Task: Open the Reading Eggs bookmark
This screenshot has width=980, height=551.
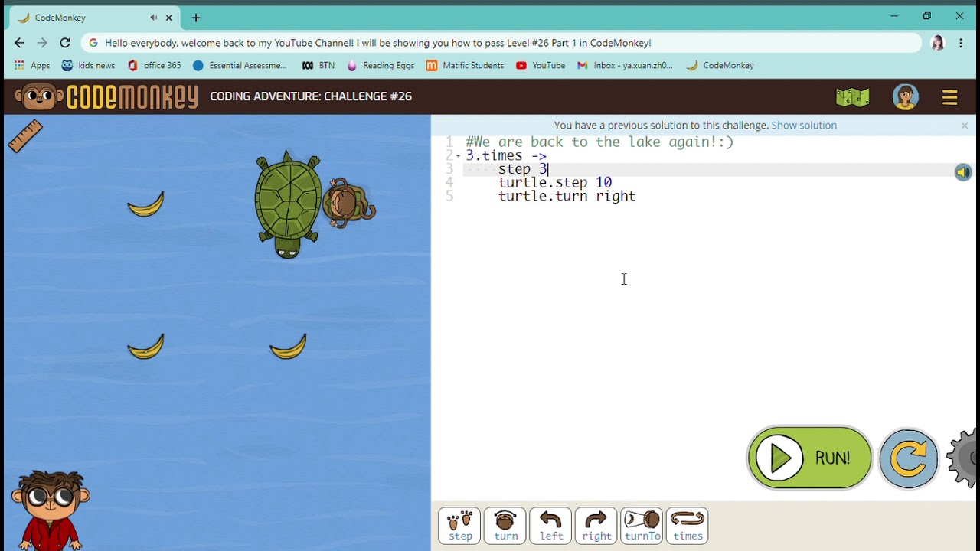Action: click(381, 66)
